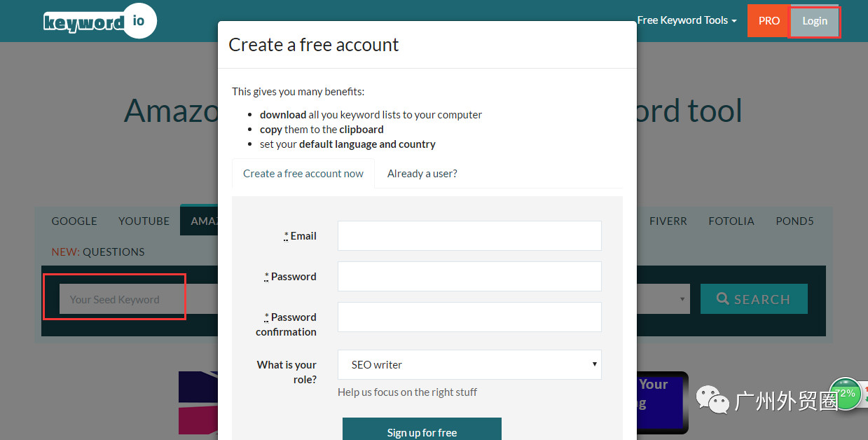
Task: Click 'Sign up for free' button
Action: pyautogui.click(x=422, y=430)
